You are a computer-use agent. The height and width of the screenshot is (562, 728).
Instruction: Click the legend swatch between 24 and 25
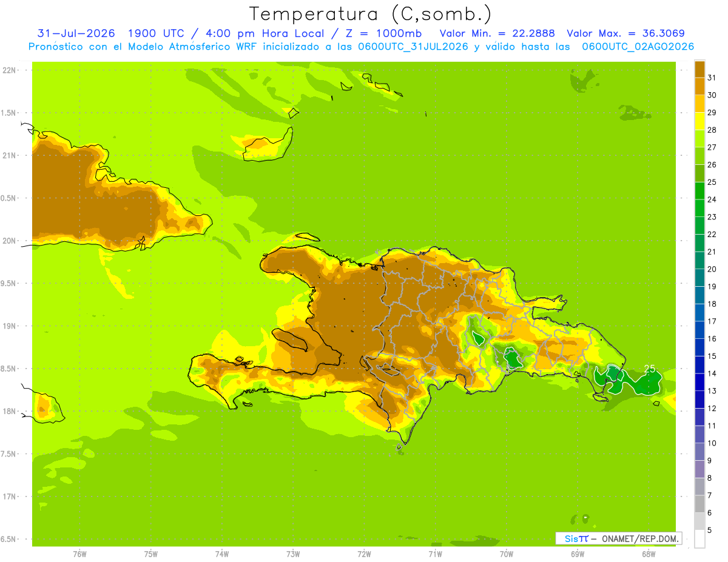point(699,191)
